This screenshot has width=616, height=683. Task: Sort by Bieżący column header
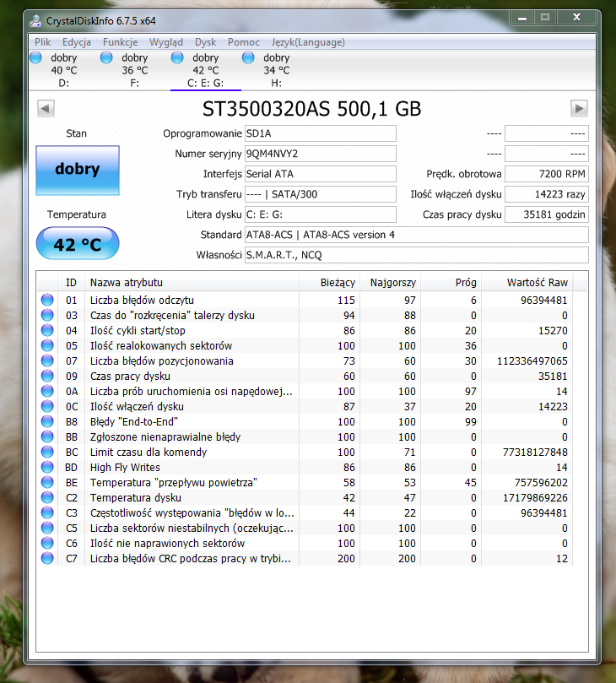coord(330,283)
